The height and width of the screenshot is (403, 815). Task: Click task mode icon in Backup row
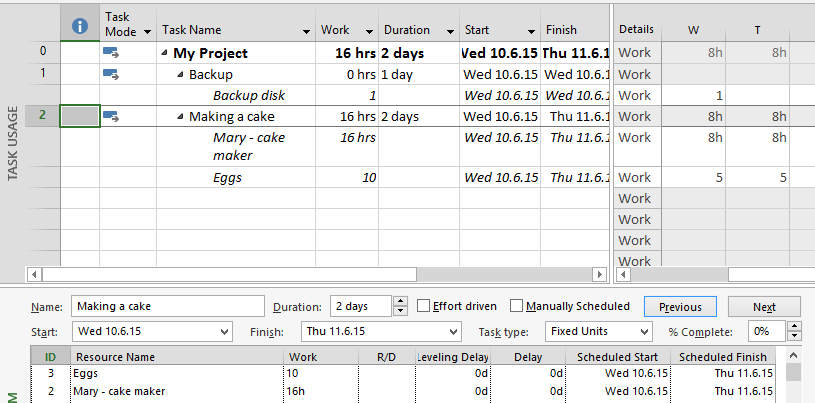(110, 73)
